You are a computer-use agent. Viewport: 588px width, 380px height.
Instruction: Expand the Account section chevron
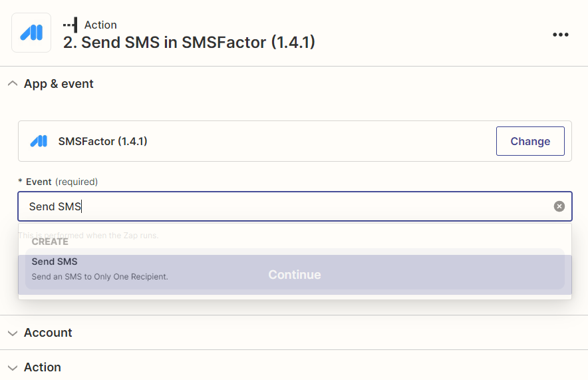click(13, 333)
